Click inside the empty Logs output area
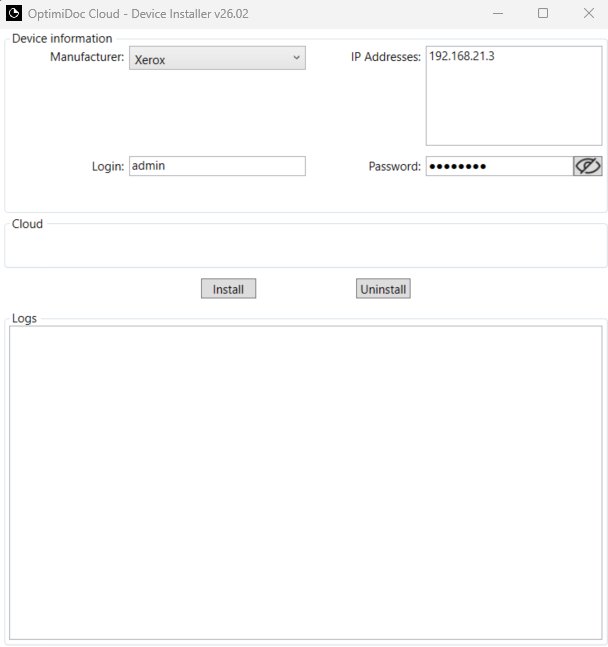Viewport: 608px width, 647px height. [305, 481]
